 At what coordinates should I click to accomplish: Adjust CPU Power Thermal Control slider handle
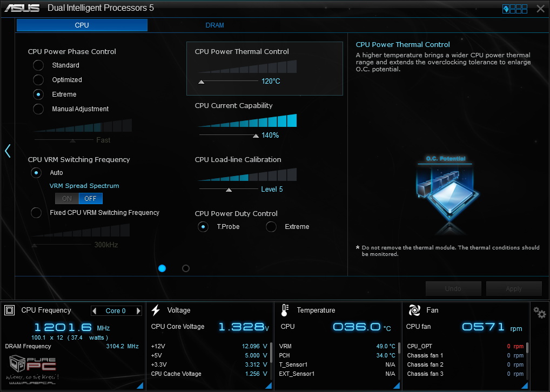pos(202,82)
